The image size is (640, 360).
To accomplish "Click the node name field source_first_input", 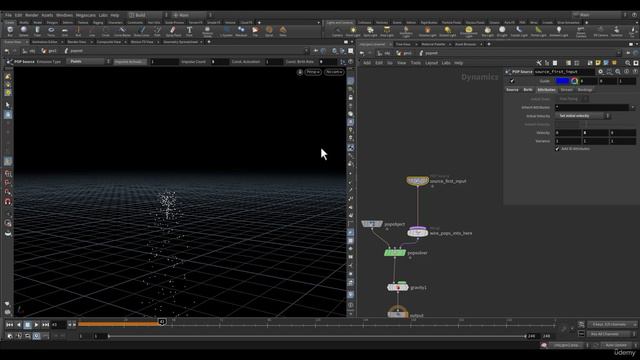I will coord(564,71).
